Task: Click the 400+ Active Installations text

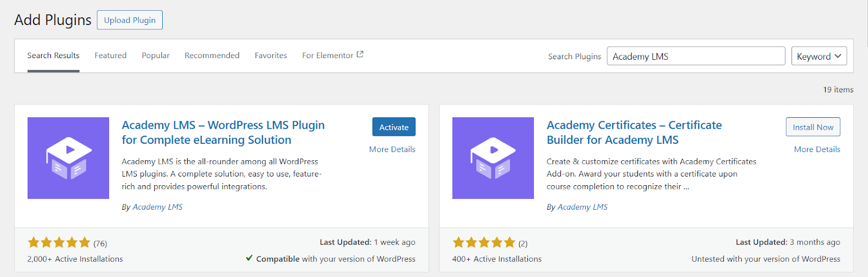Action: tap(497, 259)
